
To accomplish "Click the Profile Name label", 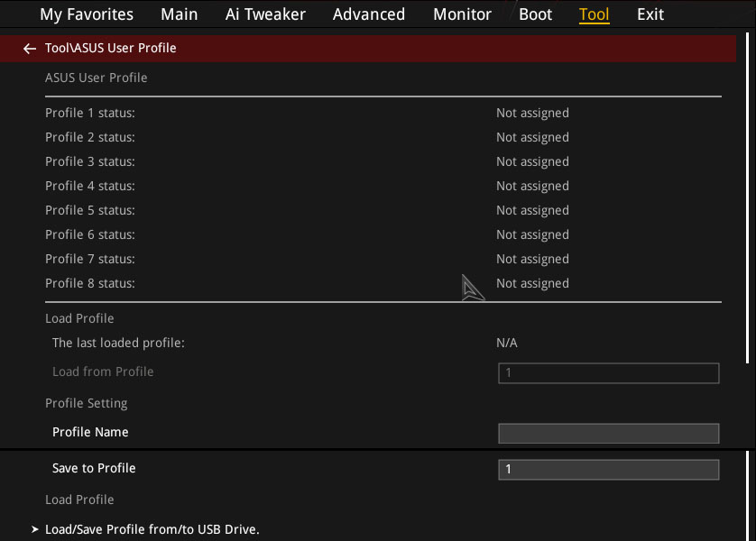I will [x=90, y=432].
